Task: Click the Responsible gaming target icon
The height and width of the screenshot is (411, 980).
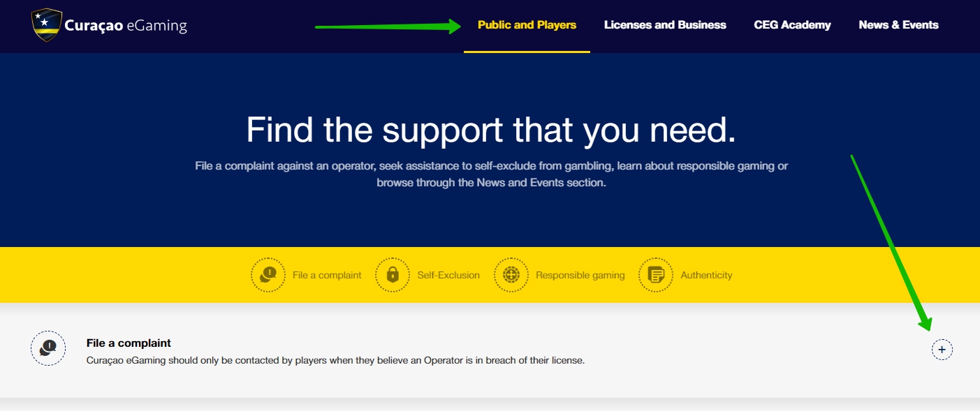Action: (x=511, y=275)
